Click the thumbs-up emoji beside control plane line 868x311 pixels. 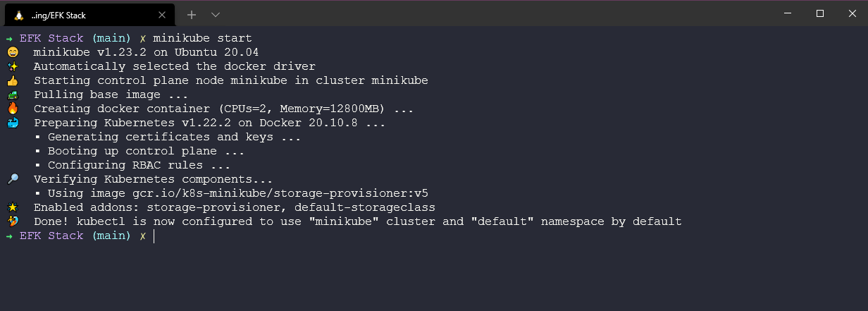tap(13, 80)
